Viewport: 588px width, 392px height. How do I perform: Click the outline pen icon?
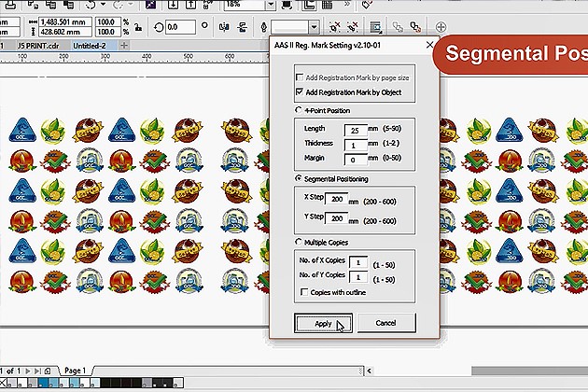click(x=263, y=27)
